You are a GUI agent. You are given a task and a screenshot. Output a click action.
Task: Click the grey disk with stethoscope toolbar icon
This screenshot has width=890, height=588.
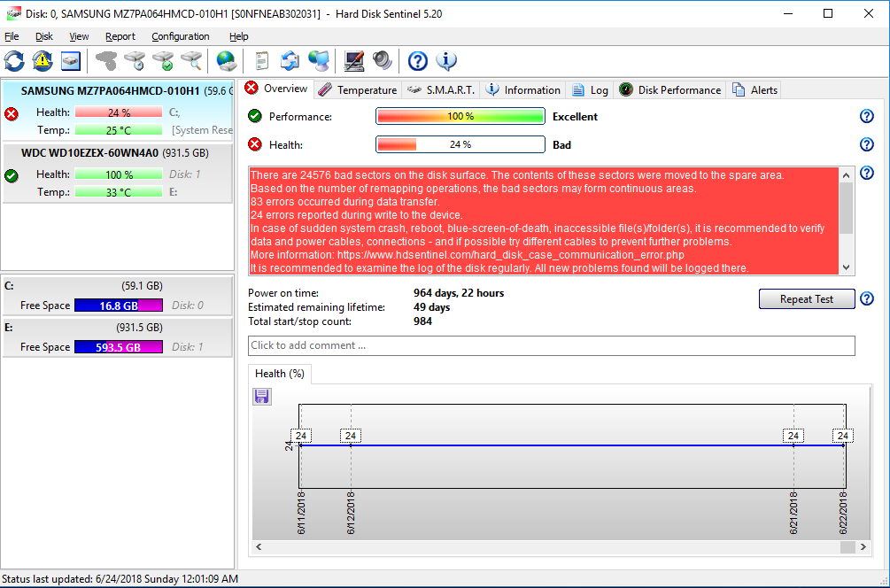pos(106,60)
